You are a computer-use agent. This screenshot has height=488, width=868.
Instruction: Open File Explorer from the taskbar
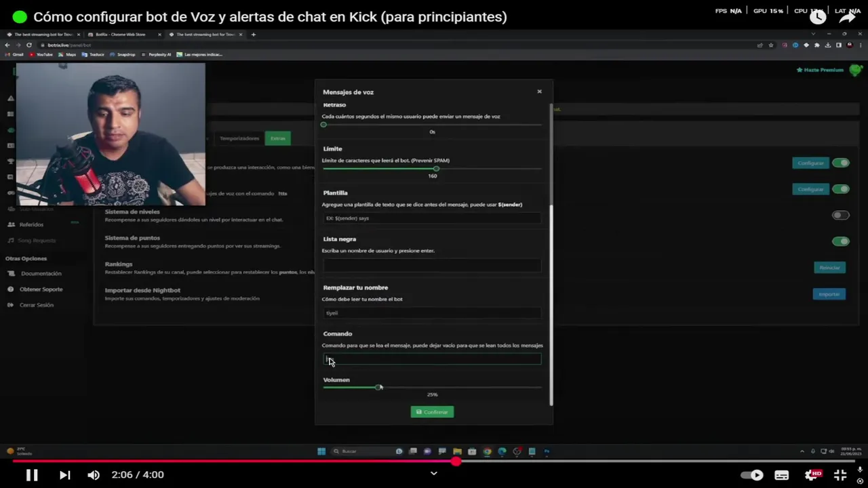[x=457, y=451]
